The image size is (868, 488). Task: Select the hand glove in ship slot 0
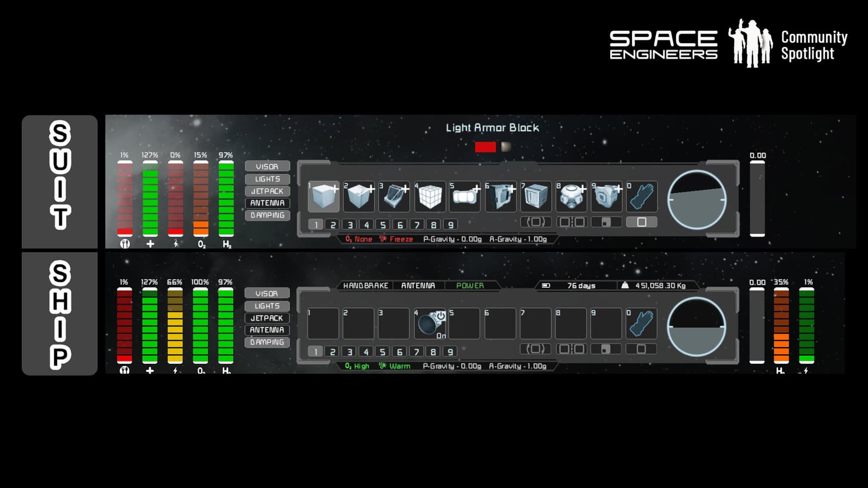click(642, 324)
